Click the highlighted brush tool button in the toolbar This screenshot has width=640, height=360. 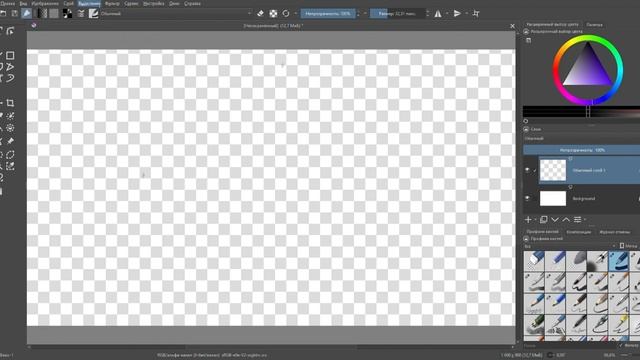click(x=27, y=13)
